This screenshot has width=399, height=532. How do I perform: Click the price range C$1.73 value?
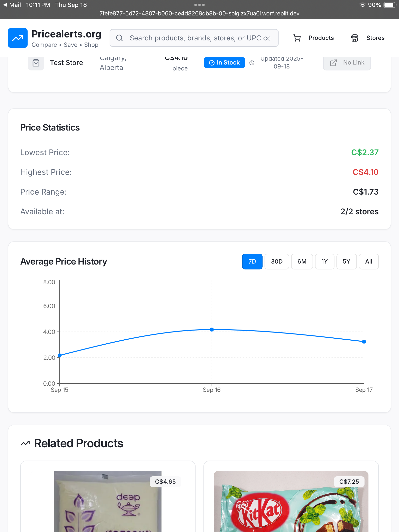point(366,192)
